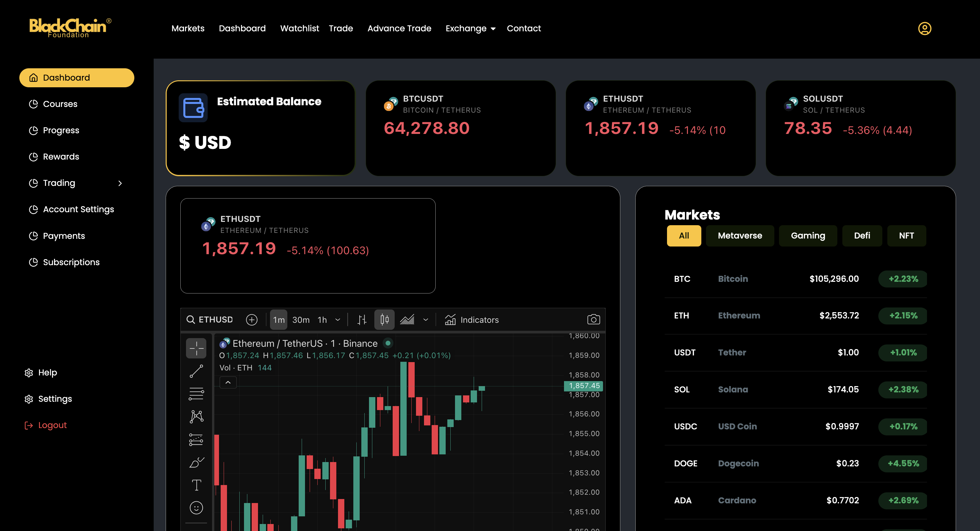
Task: Switch to candlestick chart style
Action: 384,319
